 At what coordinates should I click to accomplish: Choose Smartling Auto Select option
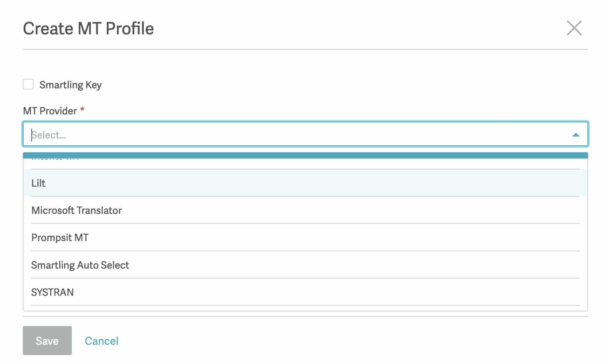tap(305, 265)
